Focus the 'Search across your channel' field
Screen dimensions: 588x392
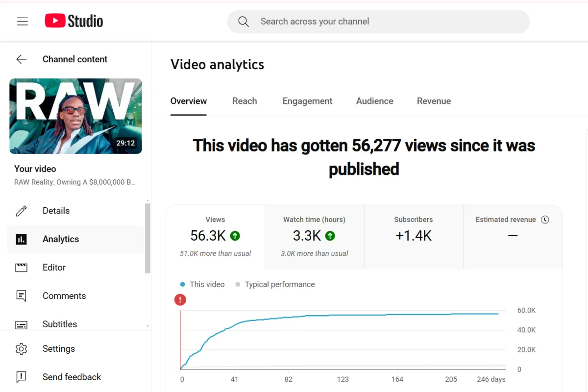378,22
